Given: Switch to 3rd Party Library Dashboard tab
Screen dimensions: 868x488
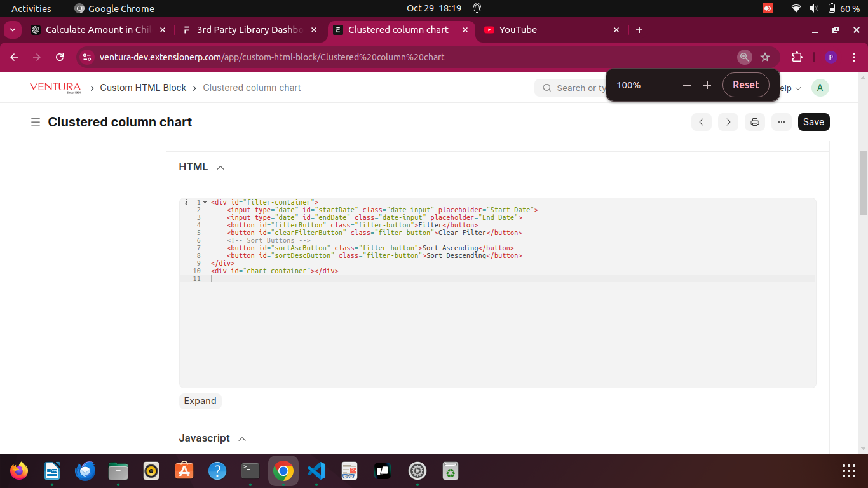Looking at the screenshot, I should [249, 30].
